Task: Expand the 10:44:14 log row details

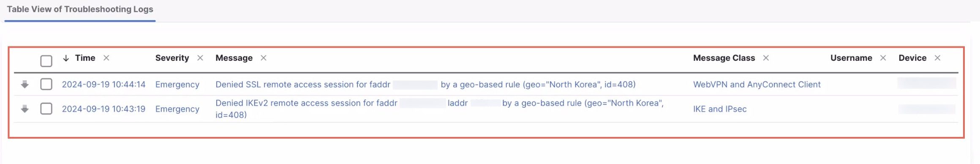Action: pos(25,85)
